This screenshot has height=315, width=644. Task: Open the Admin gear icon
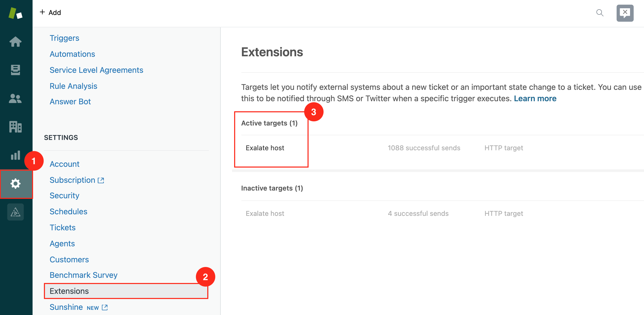click(x=16, y=184)
